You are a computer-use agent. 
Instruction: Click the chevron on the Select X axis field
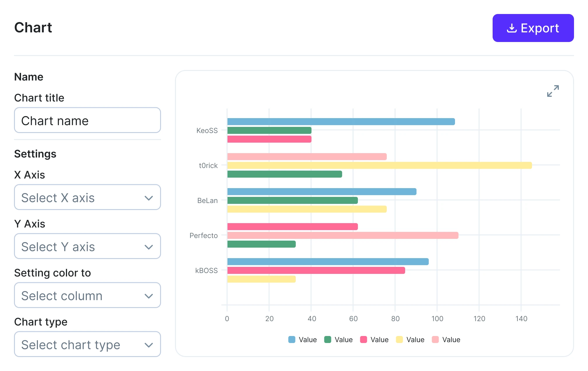[149, 197]
